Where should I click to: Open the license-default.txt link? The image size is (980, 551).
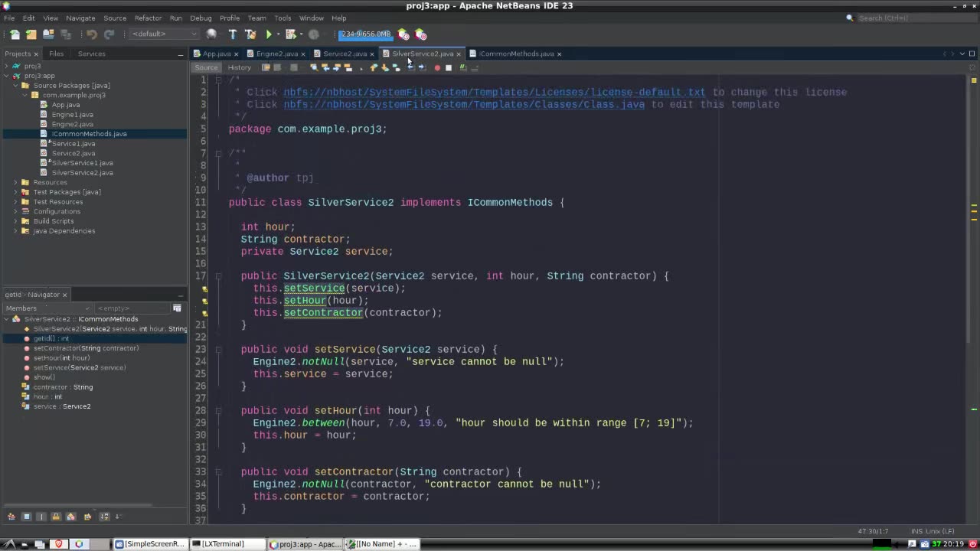(495, 92)
